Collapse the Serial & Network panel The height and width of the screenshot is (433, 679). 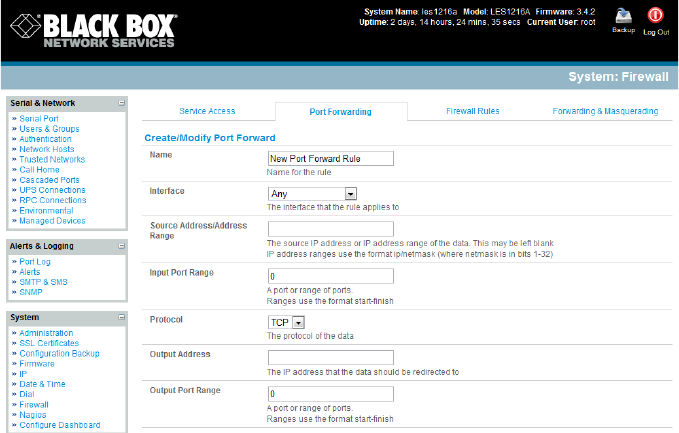[x=121, y=102]
